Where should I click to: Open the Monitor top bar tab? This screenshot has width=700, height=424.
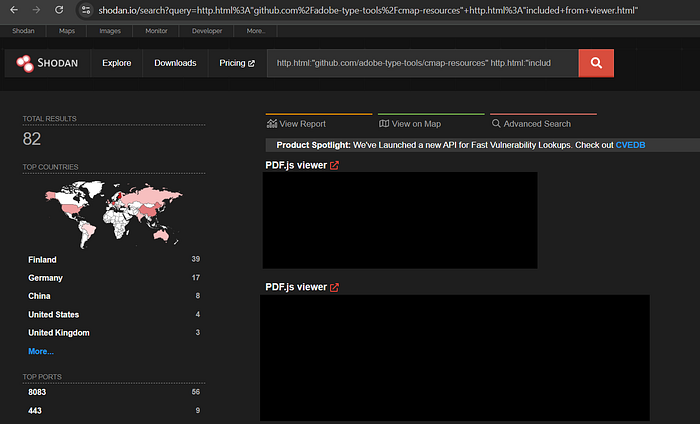click(156, 31)
